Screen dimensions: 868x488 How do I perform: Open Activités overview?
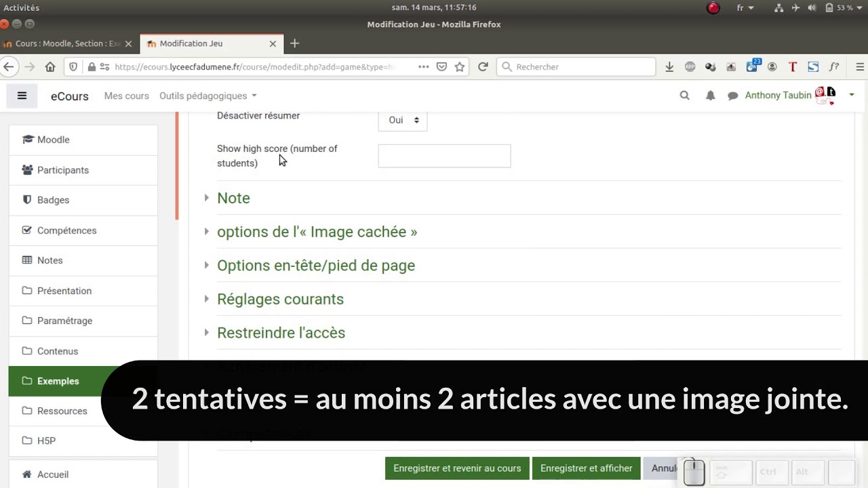tap(21, 7)
